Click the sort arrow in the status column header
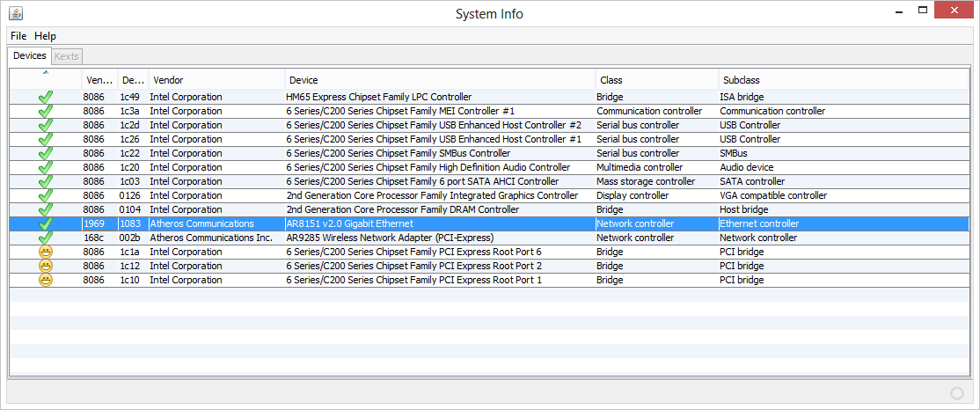Viewport: 980px width, 410px height. [46, 74]
